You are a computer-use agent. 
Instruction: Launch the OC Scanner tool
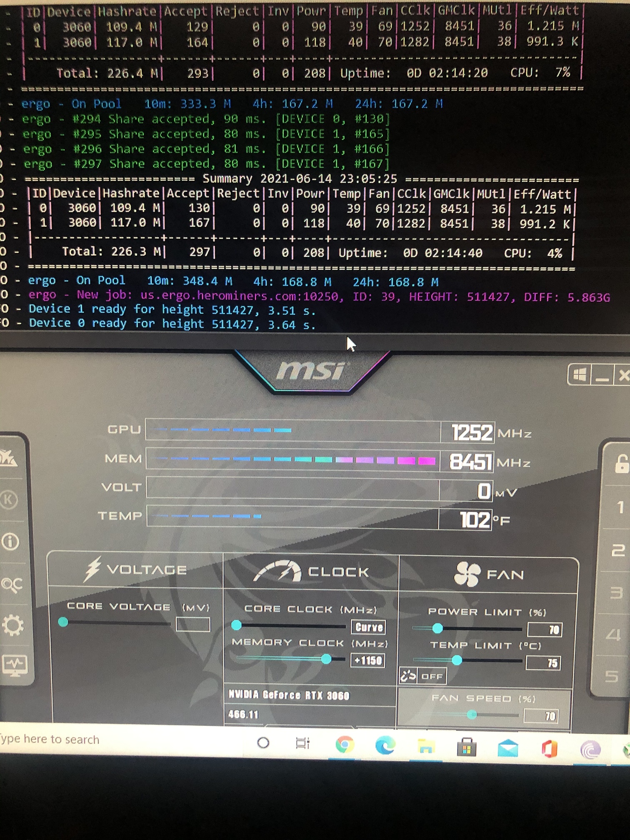coord(12,585)
